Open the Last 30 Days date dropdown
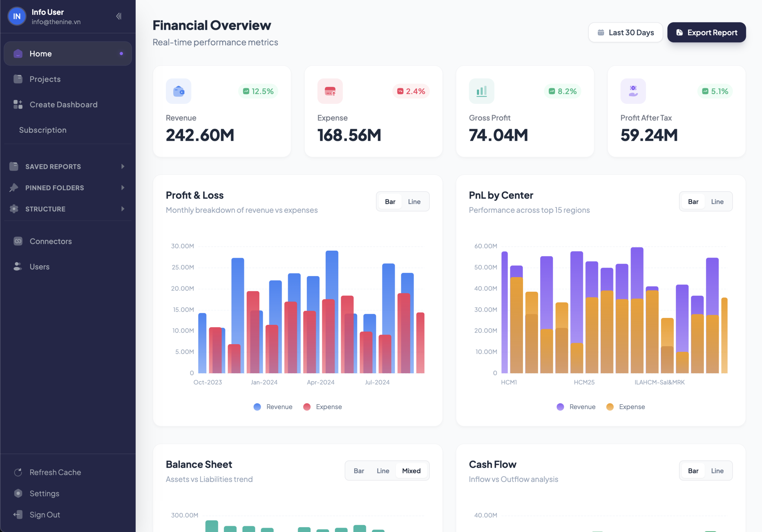This screenshot has width=762, height=532. tap(625, 32)
